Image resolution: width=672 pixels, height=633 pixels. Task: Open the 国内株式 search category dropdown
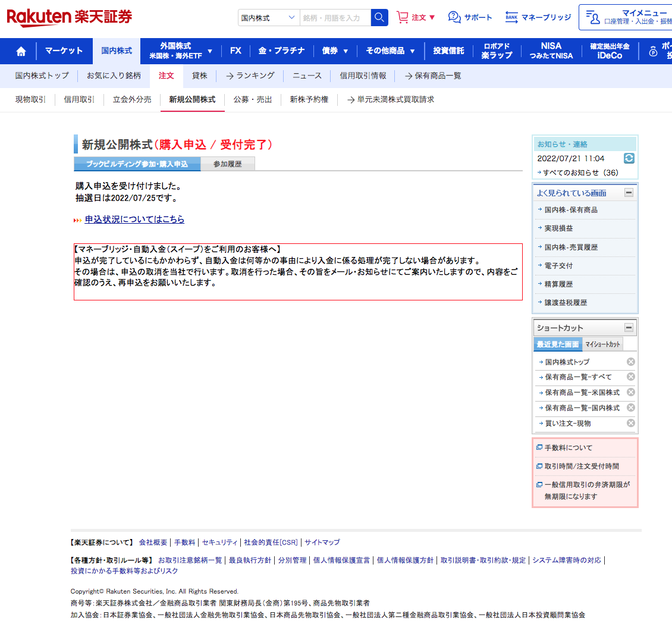269,18
